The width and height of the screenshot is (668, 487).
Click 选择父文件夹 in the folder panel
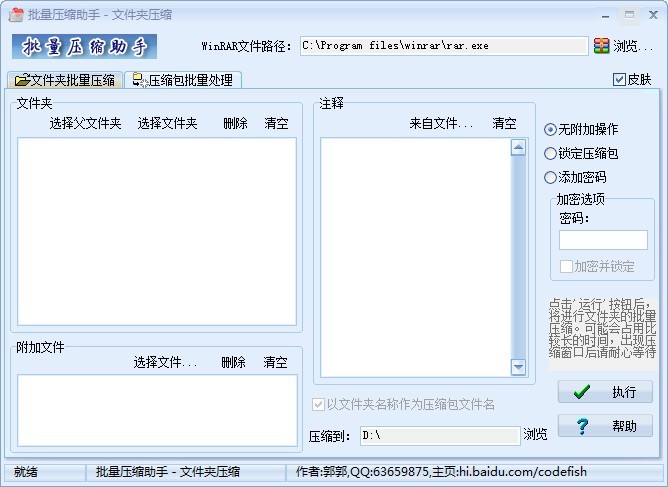point(85,124)
